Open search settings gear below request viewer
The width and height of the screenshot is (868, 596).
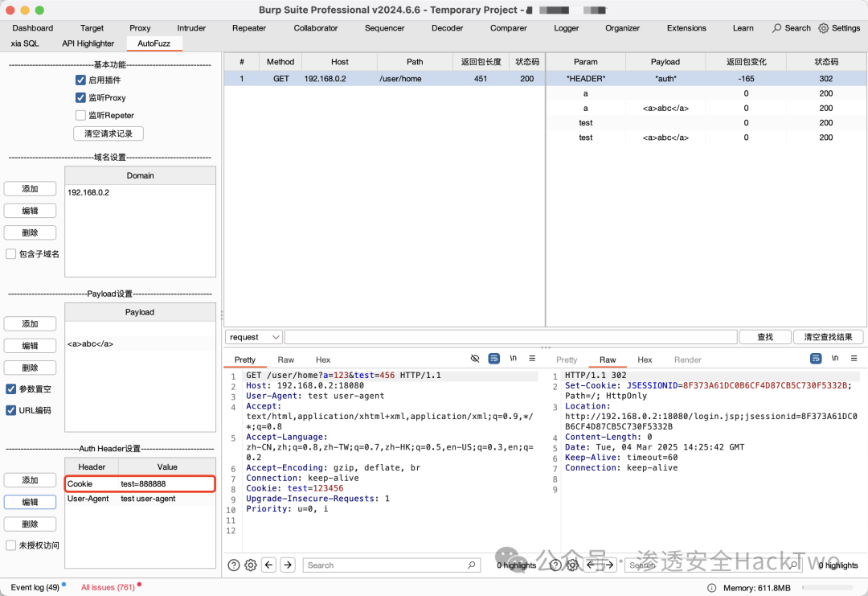pos(251,565)
